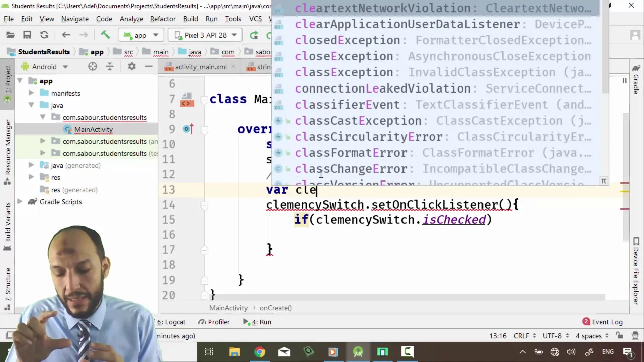This screenshot has height=362, width=644.
Task: Open the Build menu
Action: (190, 19)
